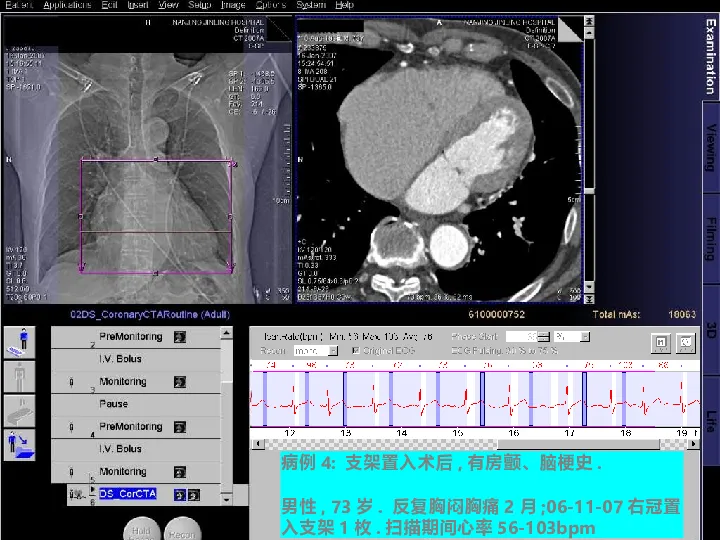The image size is (720, 540).
Task: Click thumbnail icon beside first PreMonitoring row
Action: (180, 337)
